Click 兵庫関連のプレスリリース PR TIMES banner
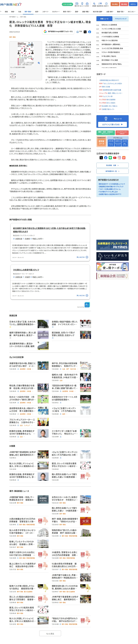Screen dimensions: 138x644 tap(112, 245)
